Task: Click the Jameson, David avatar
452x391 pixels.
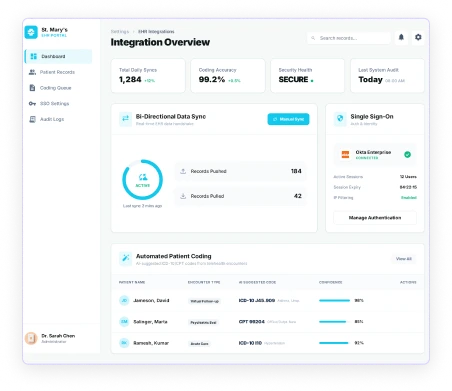Action: [x=124, y=300]
